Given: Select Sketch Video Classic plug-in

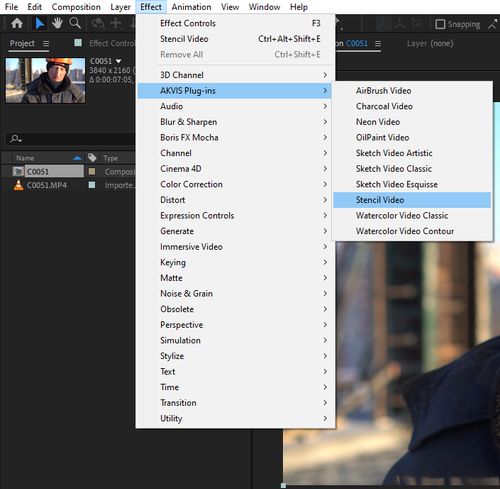Looking at the screenshot, I should coord(412,169).
